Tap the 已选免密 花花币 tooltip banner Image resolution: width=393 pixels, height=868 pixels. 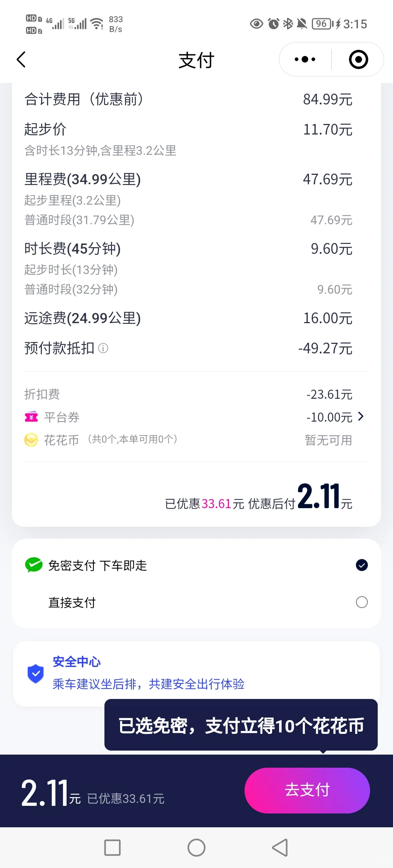click(241, 726)
